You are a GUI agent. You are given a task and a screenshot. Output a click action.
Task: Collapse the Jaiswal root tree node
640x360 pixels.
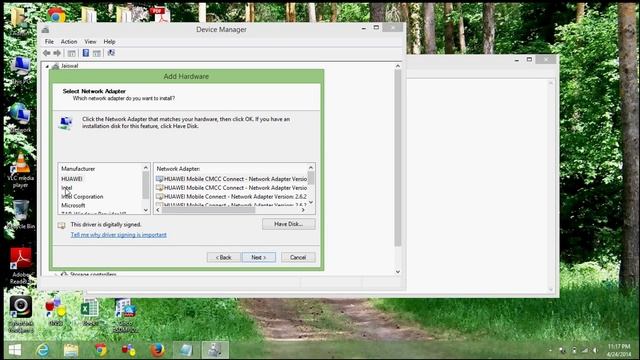coord(47,66)
